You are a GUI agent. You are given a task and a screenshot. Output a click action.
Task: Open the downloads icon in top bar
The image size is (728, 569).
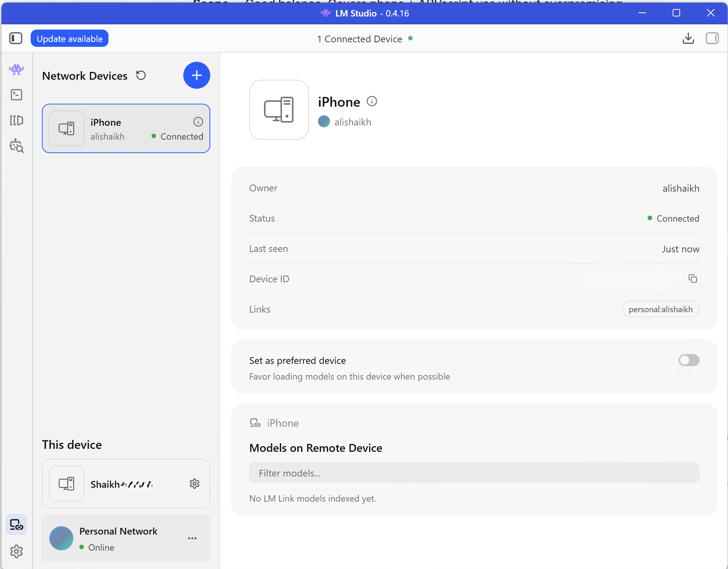pos(688,38)
